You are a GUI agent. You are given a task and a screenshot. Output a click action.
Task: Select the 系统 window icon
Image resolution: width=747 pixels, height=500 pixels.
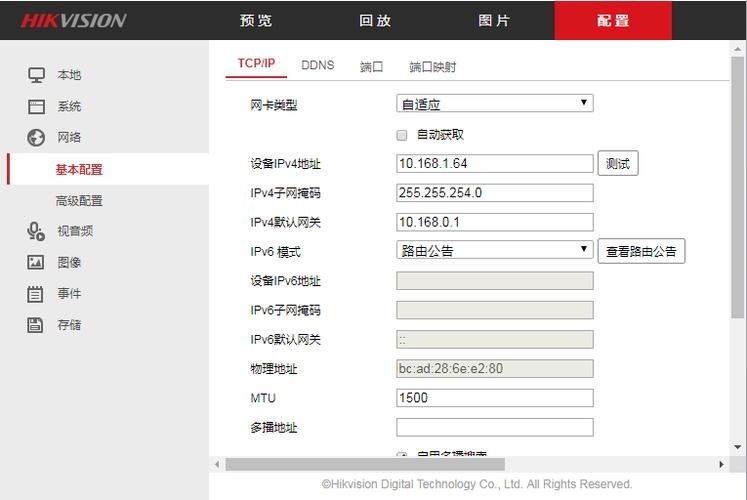(x=36, y=106)
